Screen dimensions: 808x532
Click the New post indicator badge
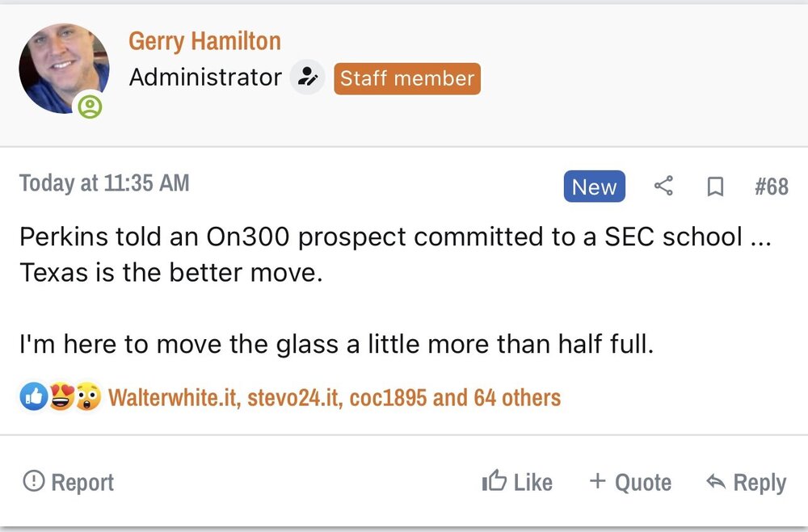[x=594, y=186]
